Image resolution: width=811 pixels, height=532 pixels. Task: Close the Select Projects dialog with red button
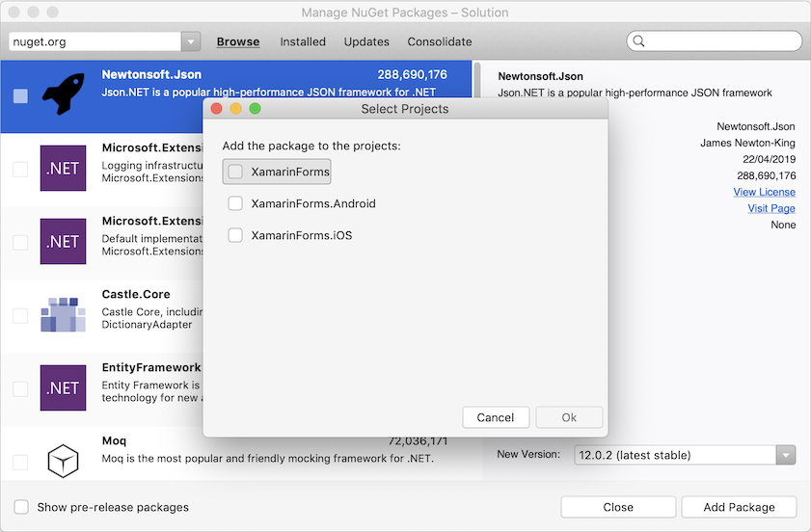pyautogui.click(x=217, y=109)
